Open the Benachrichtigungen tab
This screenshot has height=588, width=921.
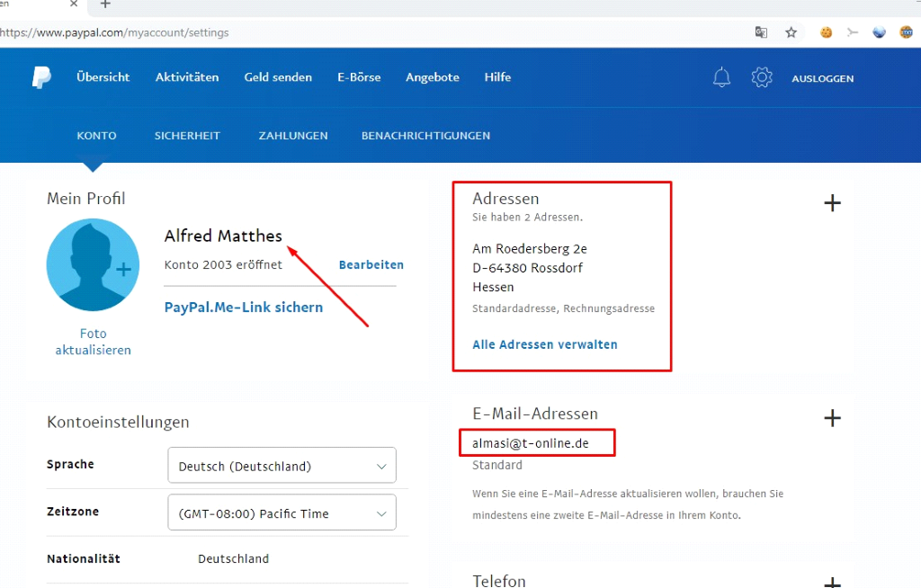tap(425, 136)
